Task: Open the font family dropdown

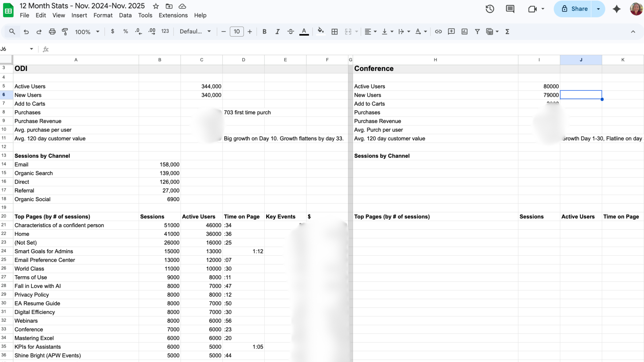Action: tap(195, 32)
